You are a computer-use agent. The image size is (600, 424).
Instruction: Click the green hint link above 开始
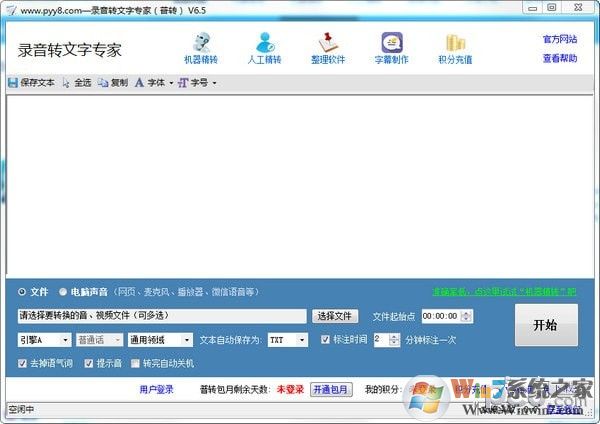pos(504,292)
